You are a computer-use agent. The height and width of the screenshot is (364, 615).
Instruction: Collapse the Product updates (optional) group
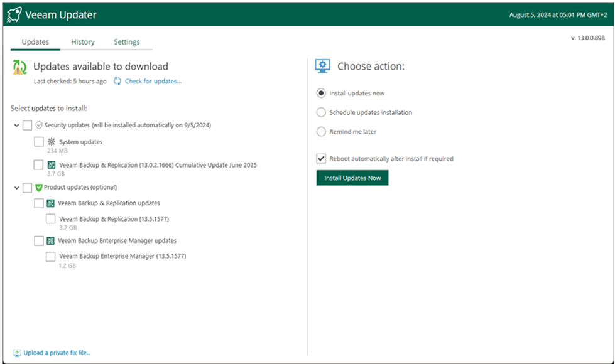click(x=16, y=188)
